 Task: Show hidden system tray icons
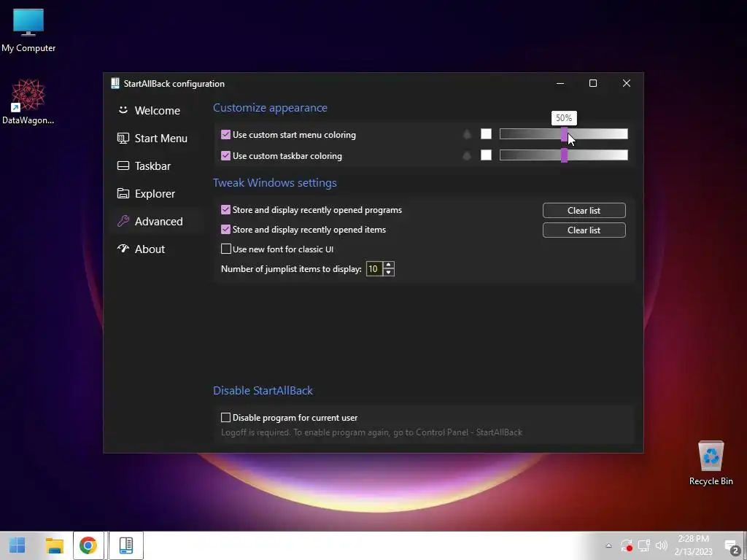(x=608, y=545)
